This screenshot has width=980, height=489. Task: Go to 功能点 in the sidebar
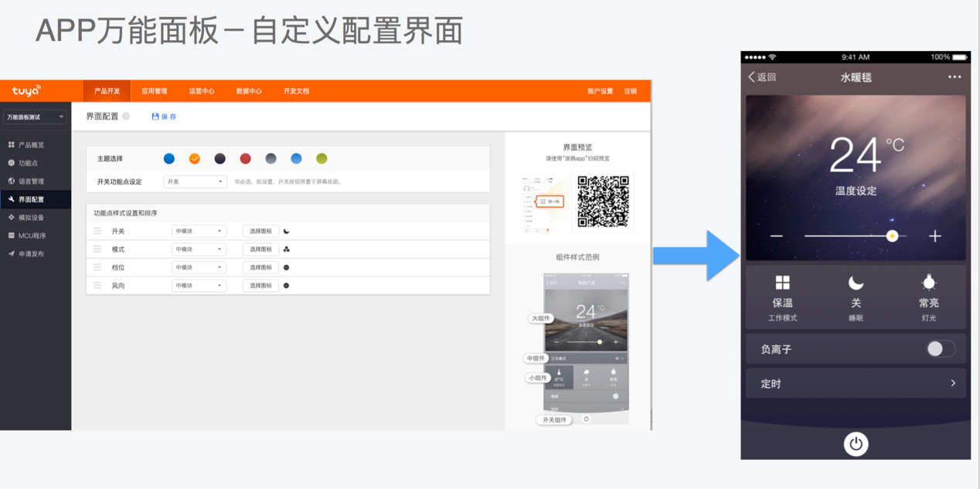[x=28, y=163]
